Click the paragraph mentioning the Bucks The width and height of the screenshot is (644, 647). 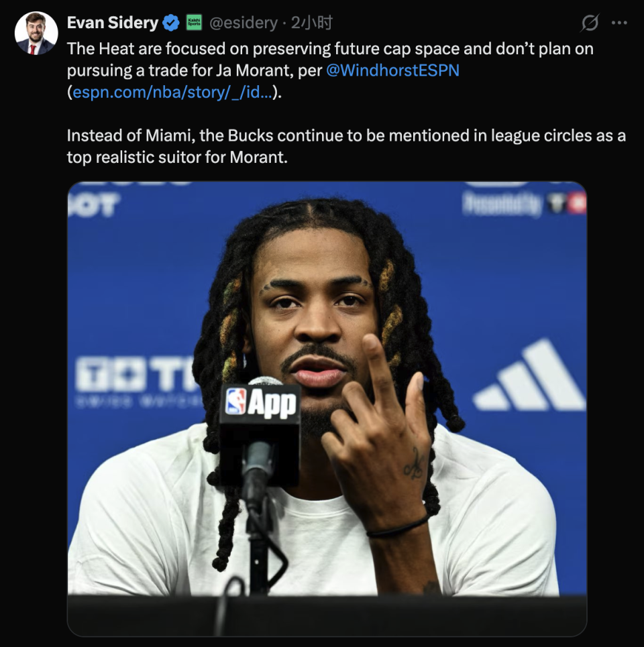point(346,146)
